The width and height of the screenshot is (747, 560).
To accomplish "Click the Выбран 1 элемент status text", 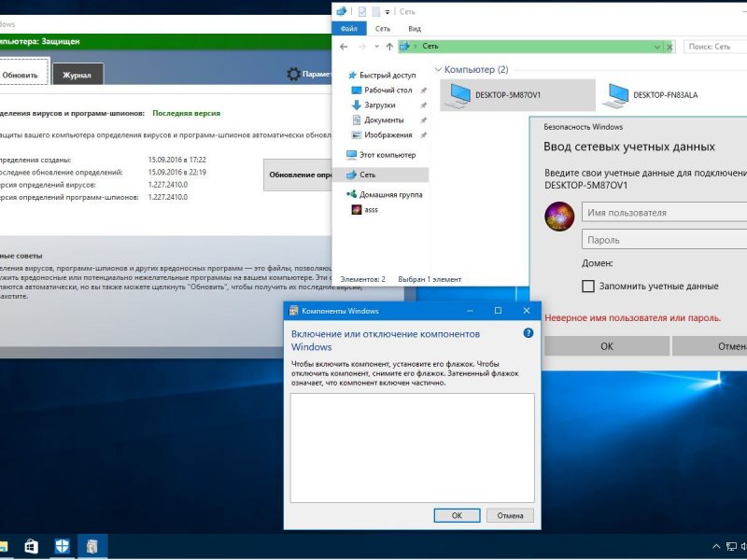I will 430,279.
